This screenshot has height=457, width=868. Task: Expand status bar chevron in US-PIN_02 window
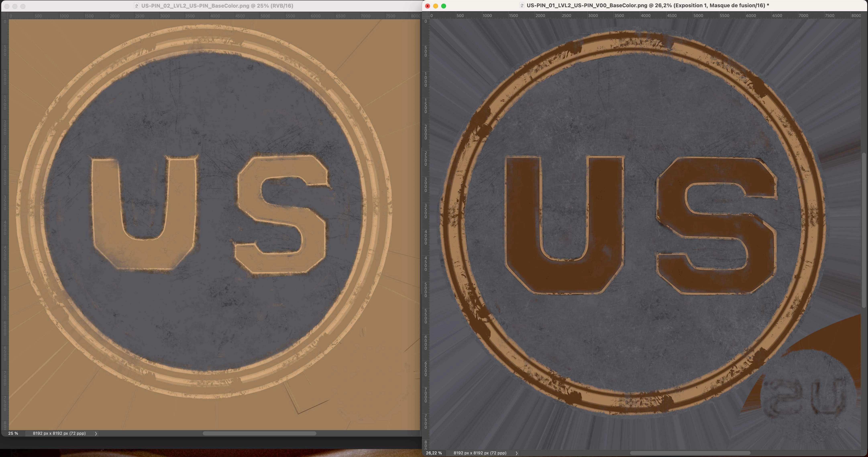(96, 433)
